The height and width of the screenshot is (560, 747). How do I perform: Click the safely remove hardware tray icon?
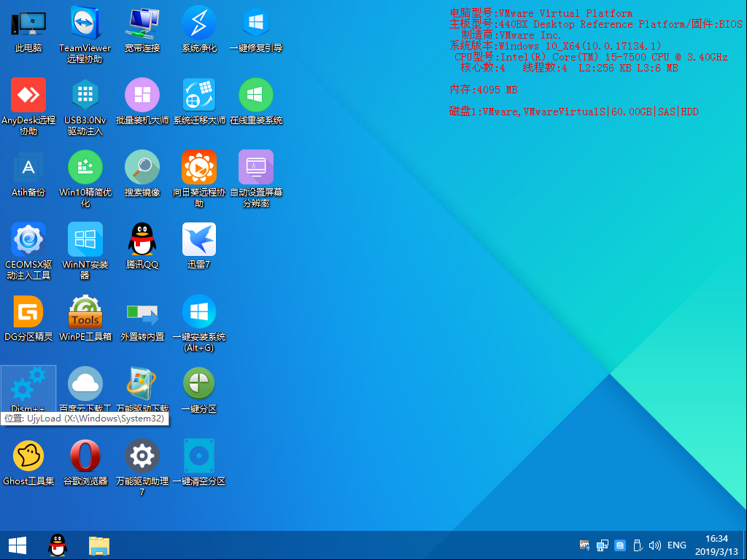coord(638,545)
